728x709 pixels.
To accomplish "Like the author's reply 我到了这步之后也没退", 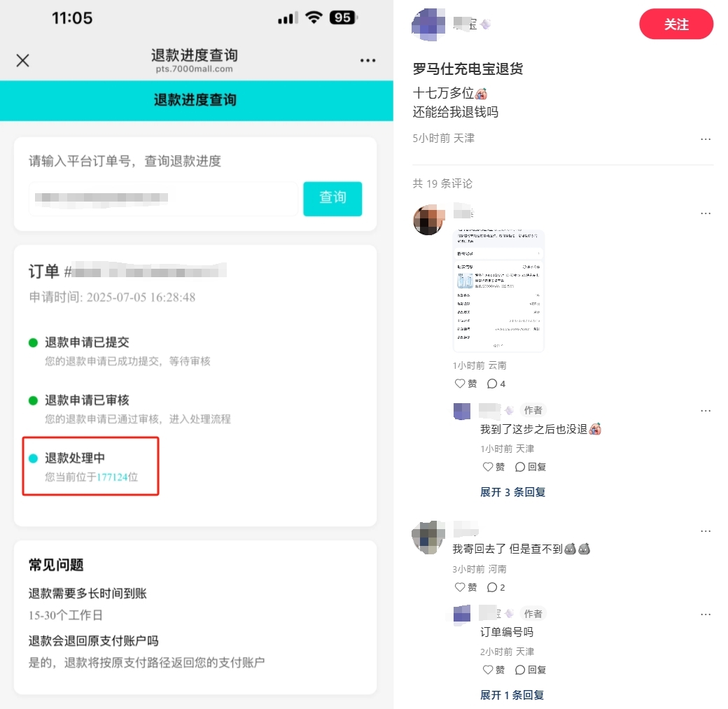I will [x=493, y=467].
